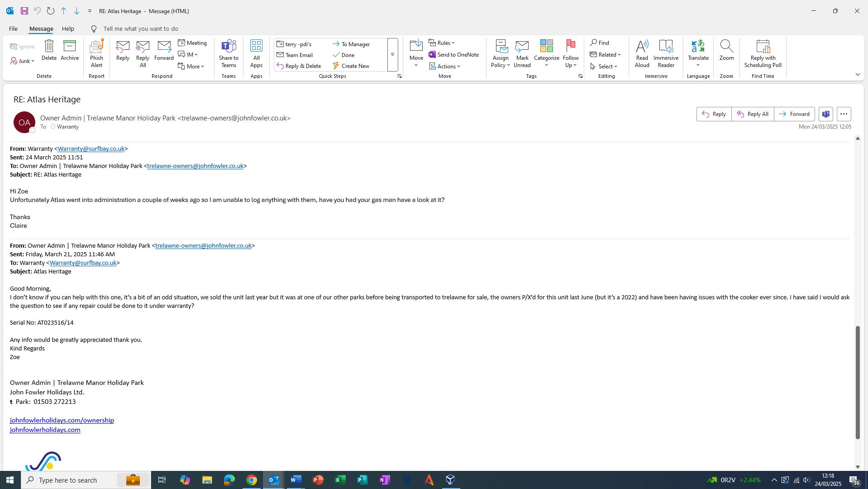Open Follow Up flag menu
The width and height of the screenshot is (868, 489).
(x=571, y=53)
